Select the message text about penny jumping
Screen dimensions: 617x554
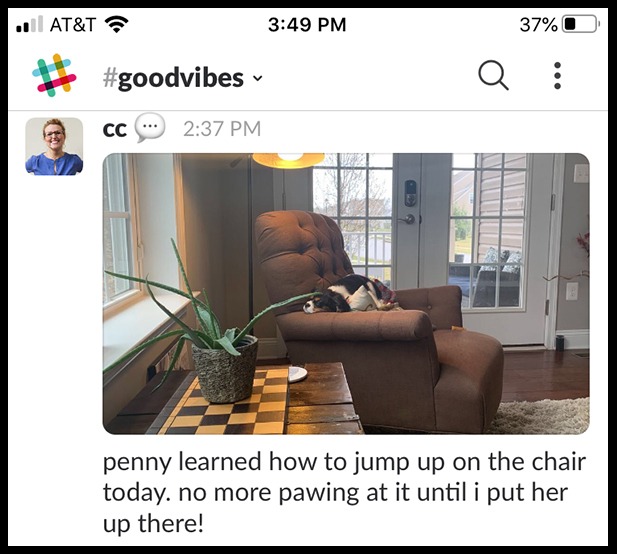[344, 492]
